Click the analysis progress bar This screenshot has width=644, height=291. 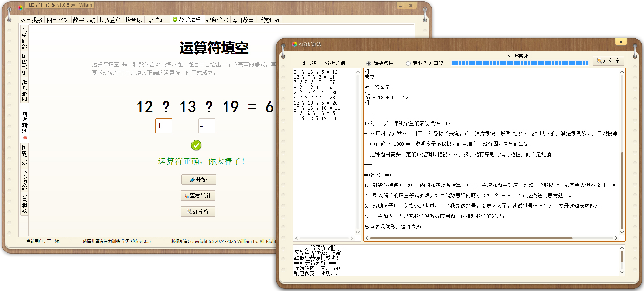(x=520, y=63)
